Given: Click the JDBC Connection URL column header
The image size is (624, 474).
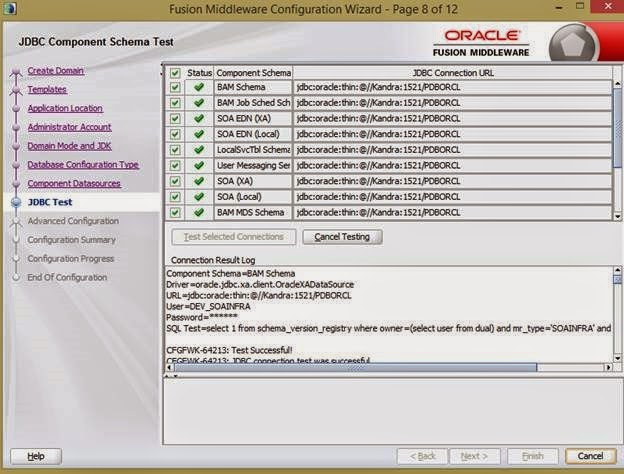Looking at the screenshot, I should tap(453, 73).
